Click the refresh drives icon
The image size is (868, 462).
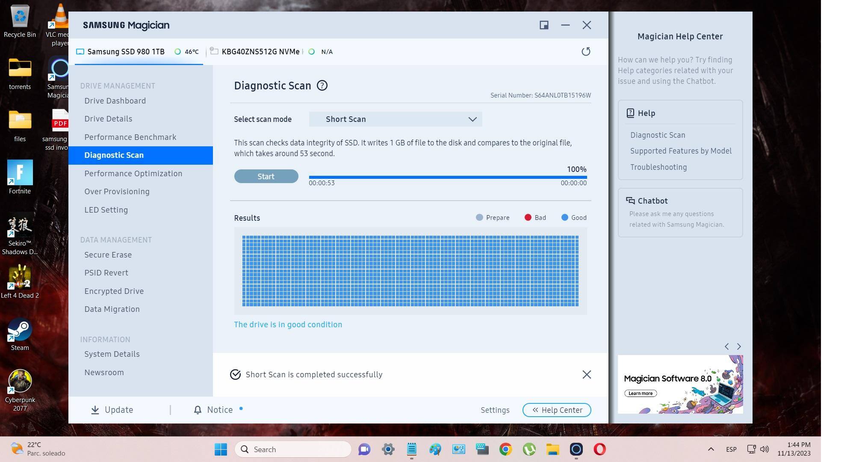[586, 52]
